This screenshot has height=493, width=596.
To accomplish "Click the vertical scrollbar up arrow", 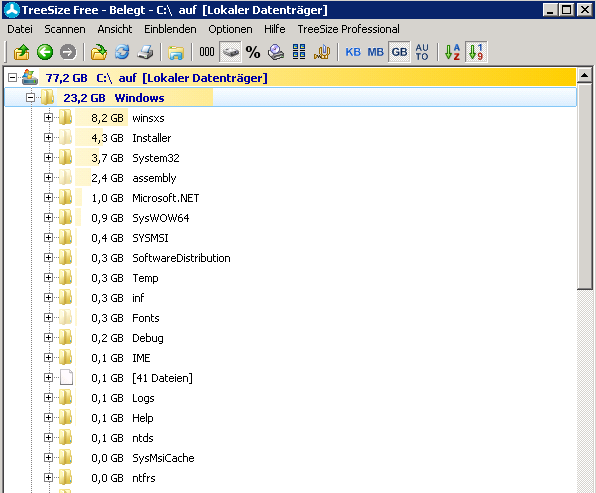I will click(x=584, y=75).
